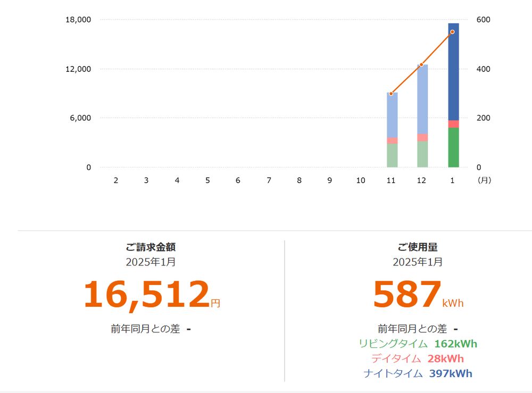Click the month 1 axis label
This screenshot has width=532, height=393.
[x=452, y=180]
